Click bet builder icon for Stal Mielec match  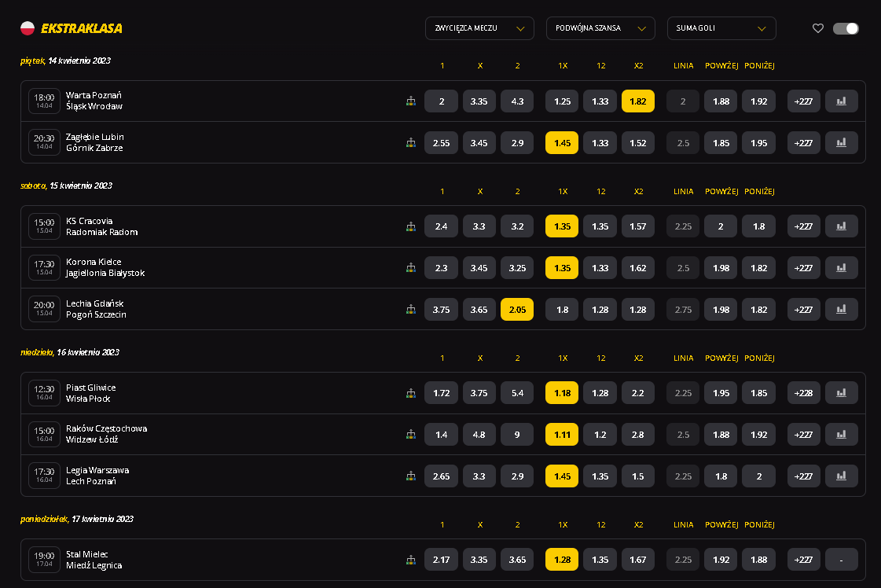pos(411,560)
